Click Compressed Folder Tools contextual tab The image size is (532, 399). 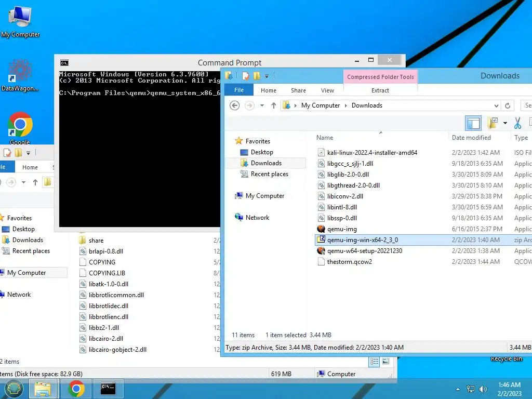380,77
